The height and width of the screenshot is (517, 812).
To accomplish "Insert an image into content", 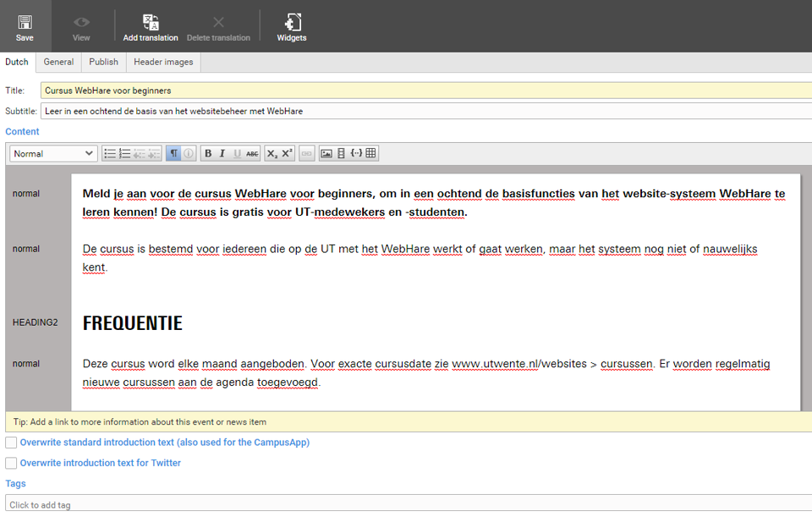I will point(326,153).
